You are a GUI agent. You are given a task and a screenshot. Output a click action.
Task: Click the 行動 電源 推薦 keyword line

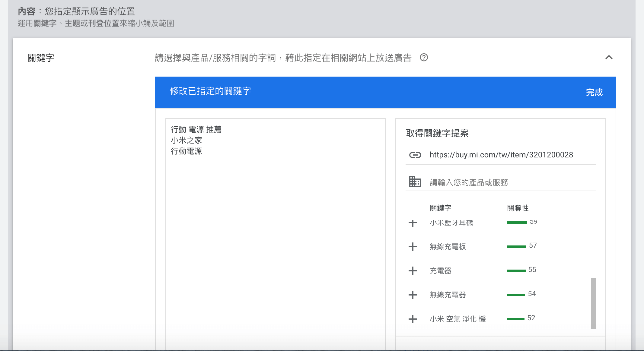196,129
